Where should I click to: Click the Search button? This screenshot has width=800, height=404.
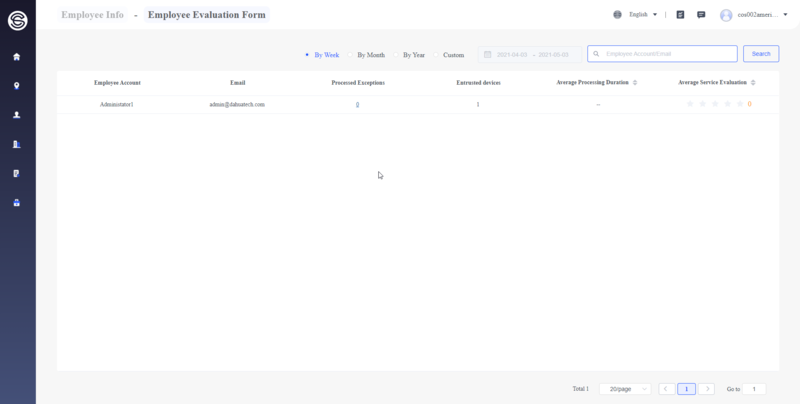761,54
